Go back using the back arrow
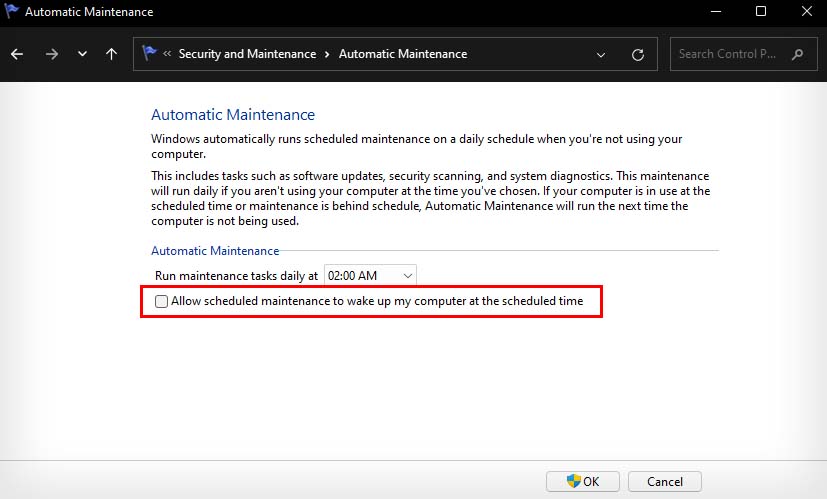The image size is (827, 499). click(x=17, y=54)
